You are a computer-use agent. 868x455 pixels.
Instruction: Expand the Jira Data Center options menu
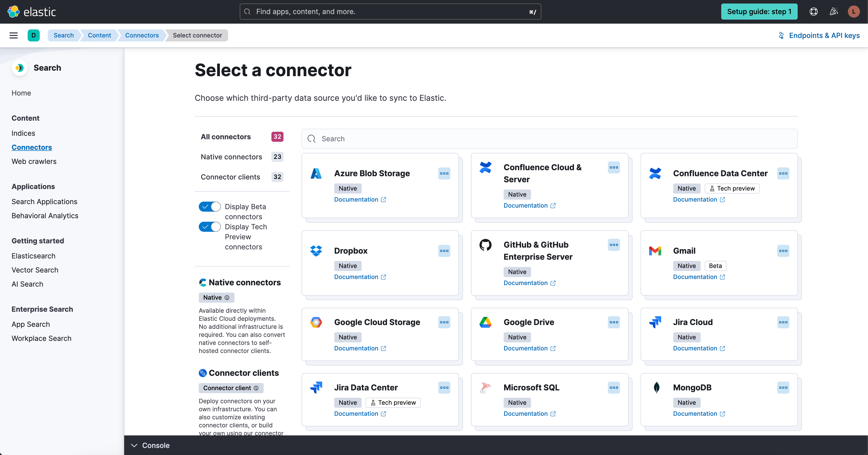[x=444, y=387]
